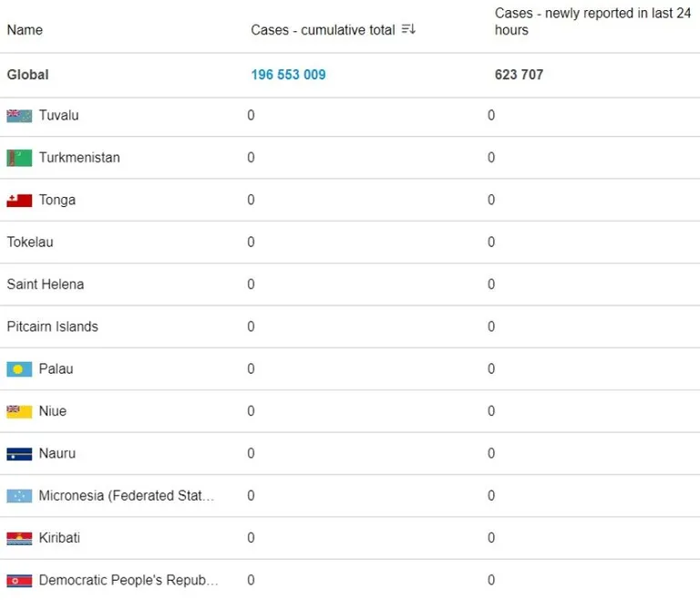The image size is (700, 600).
Task: Select the Tokelau row name
Action: [x=30, y=243]
